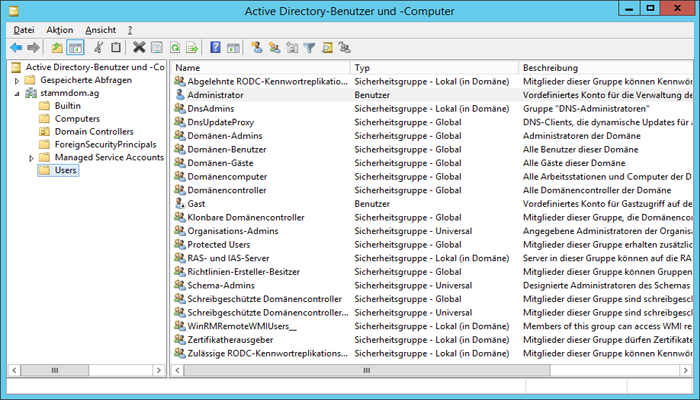700x400 pixels.
Task: Open filter options funnel icon
Action: pos(309,47)
